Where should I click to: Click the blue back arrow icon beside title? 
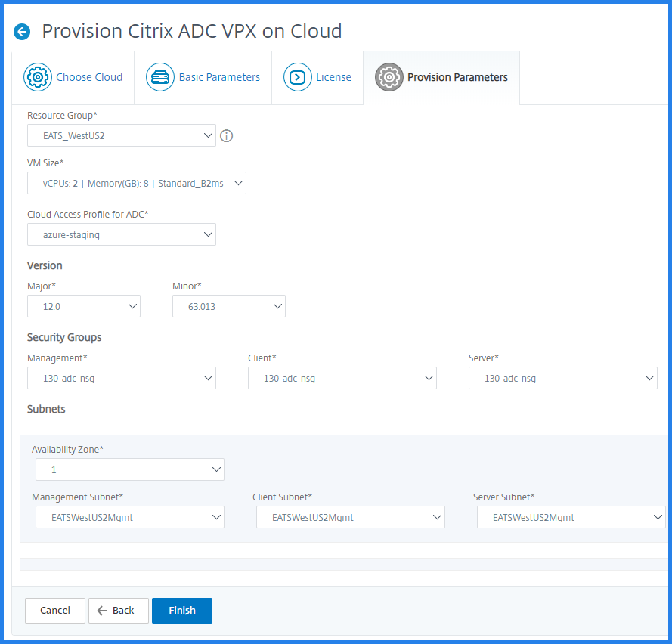point(22,32)
